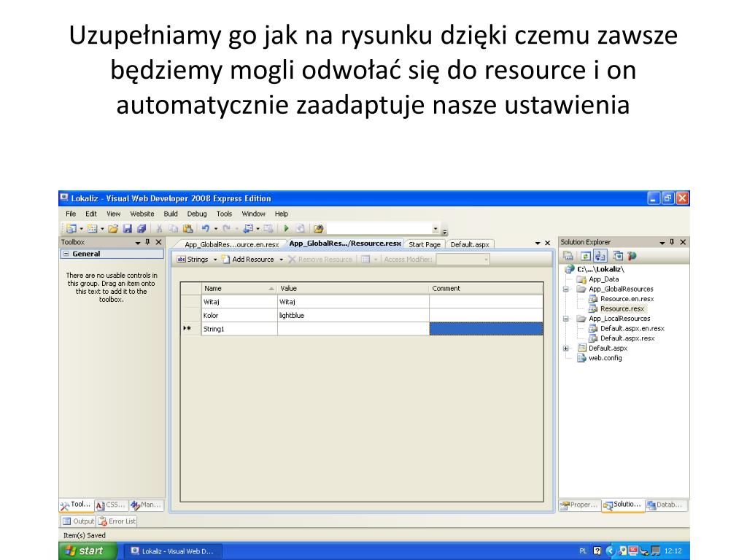Click the Add New Item toolbar icon
Screen dimensions: 747x560
(93, 228)
